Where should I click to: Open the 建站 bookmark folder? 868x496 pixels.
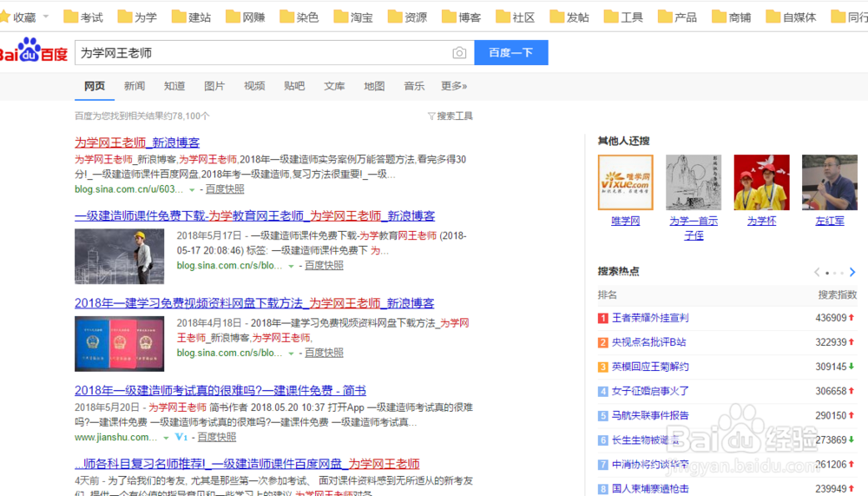tap(192, 17)
